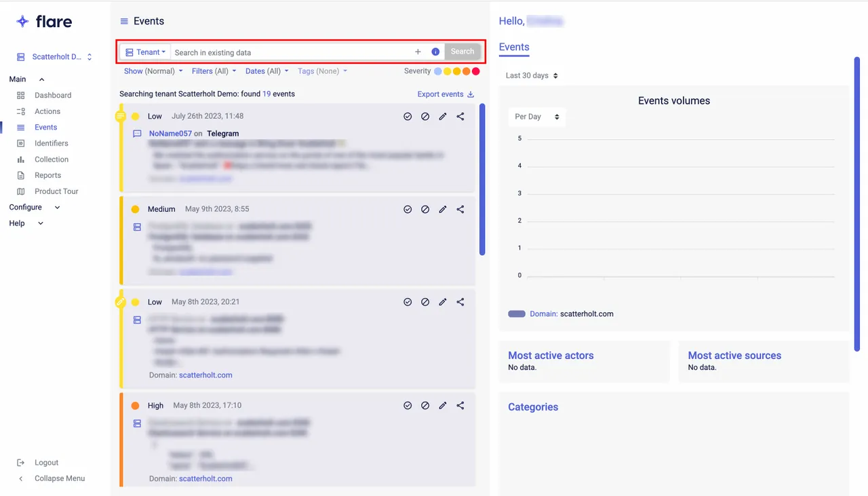Open the Reports section in the sidebar
This screenshot has height=496, width=868.
(47, 175)
